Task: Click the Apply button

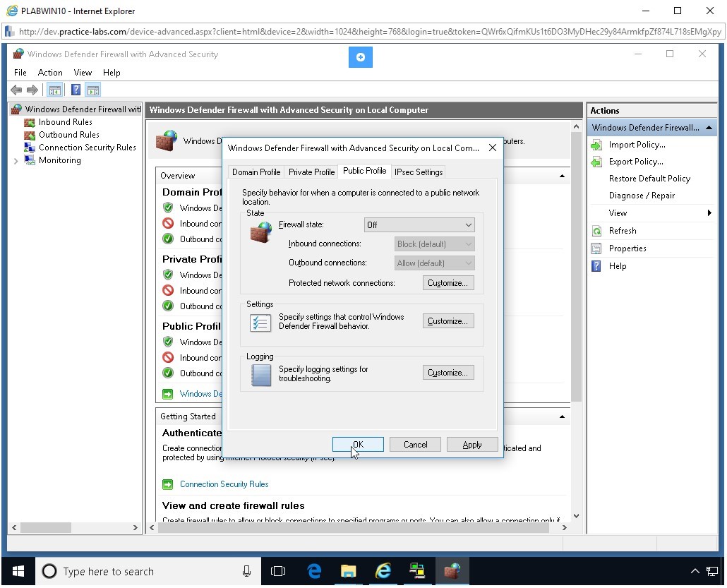Action: 471,445
